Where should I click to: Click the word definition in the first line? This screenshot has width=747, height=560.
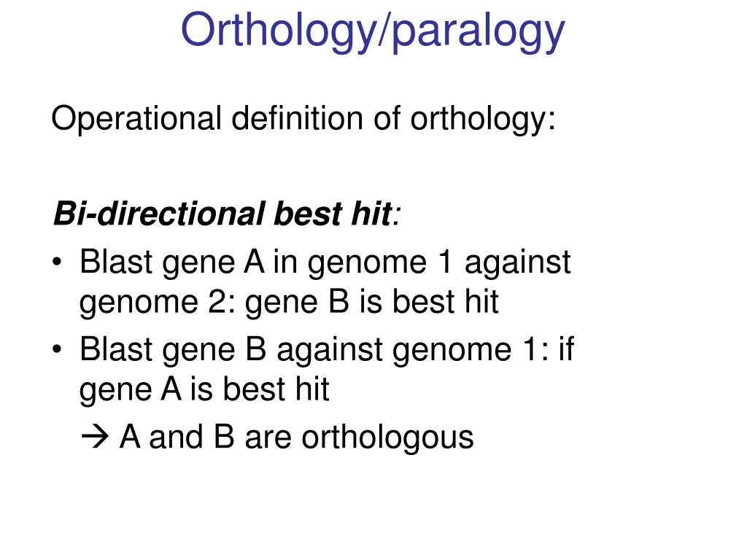pos(298,117)
